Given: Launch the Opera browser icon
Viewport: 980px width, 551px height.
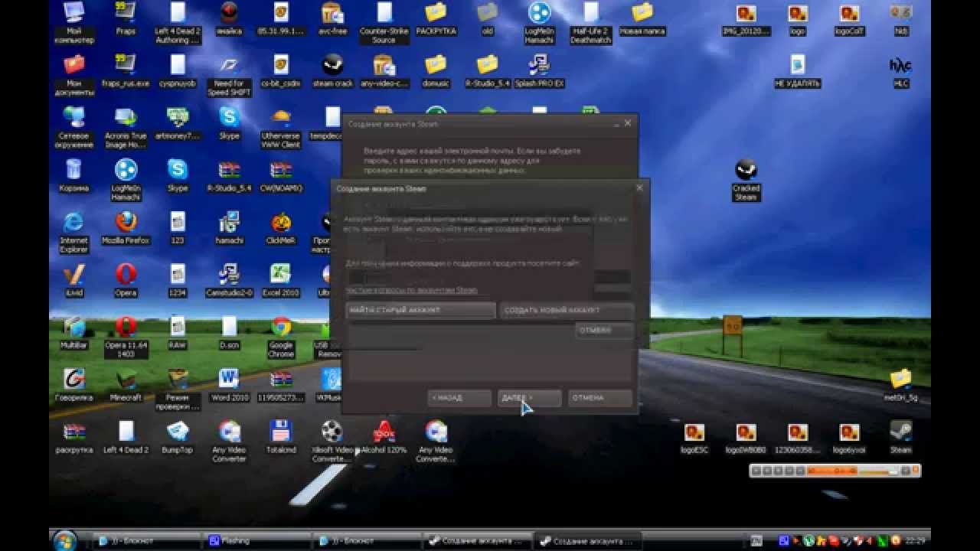Looking at the screenshot, I should click(x=126, y=280).
